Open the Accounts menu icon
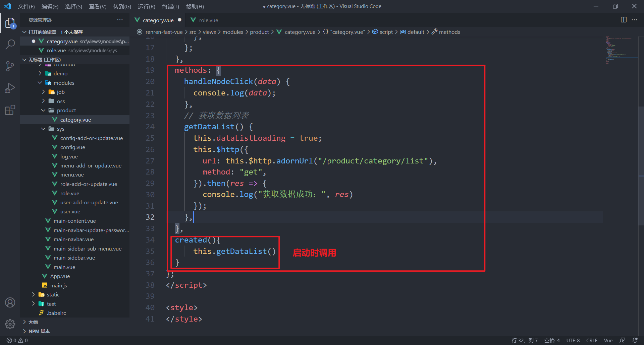Screen dimensions: 644x345 [x=10, y=302]
